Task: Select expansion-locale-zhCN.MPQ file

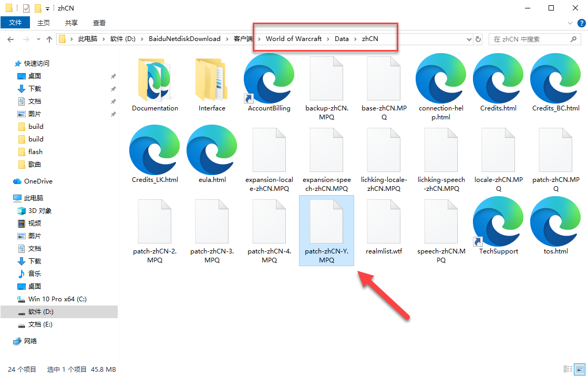Action: click(269, 160)
